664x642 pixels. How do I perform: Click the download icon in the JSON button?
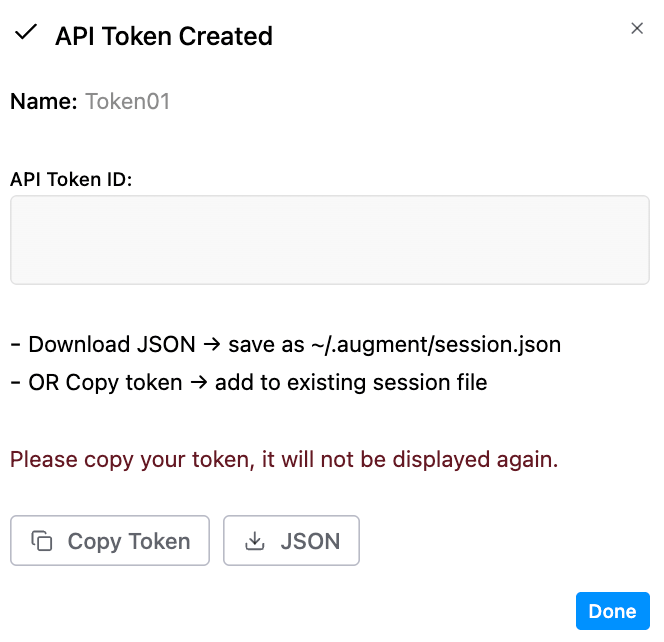tap(255, 540)
